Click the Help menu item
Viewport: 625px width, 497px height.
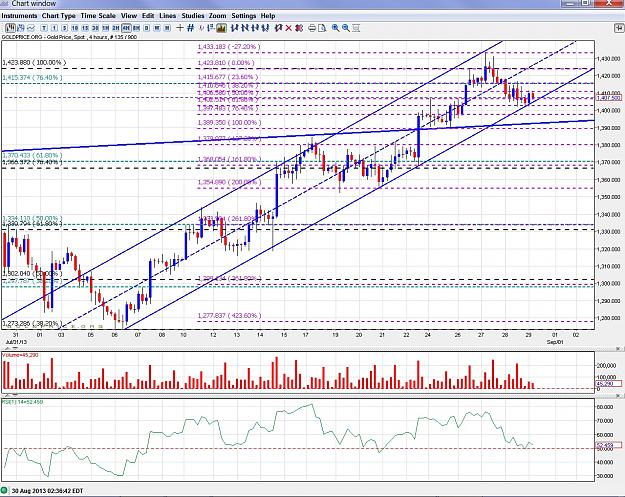tap(268, 16)
